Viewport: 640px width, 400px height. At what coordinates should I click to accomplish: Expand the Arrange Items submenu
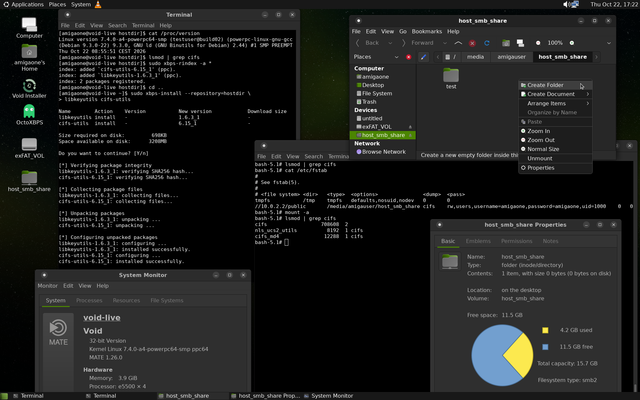pyautogui.click(x=556, y=104)
